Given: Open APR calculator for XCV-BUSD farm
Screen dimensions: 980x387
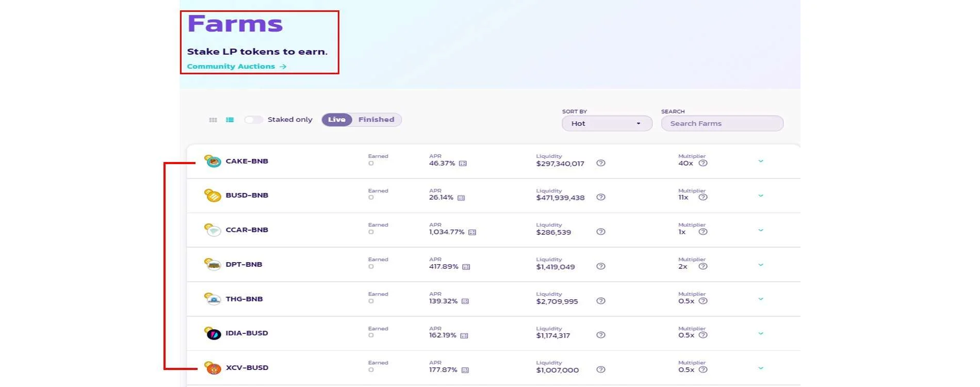Looking at the screenshot, I should pyautogui.click(x=465, y=370).
